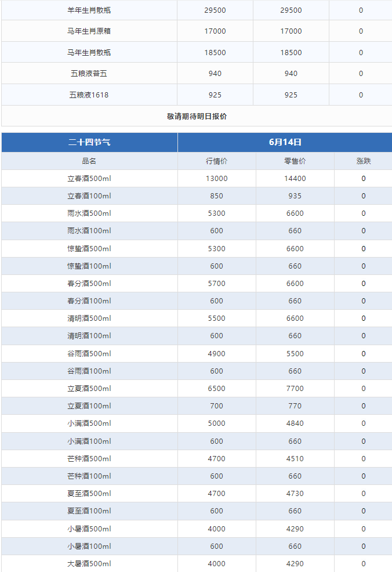Click the 清明酒500ml product name
The image size is (392, 572).
point(89,318)
